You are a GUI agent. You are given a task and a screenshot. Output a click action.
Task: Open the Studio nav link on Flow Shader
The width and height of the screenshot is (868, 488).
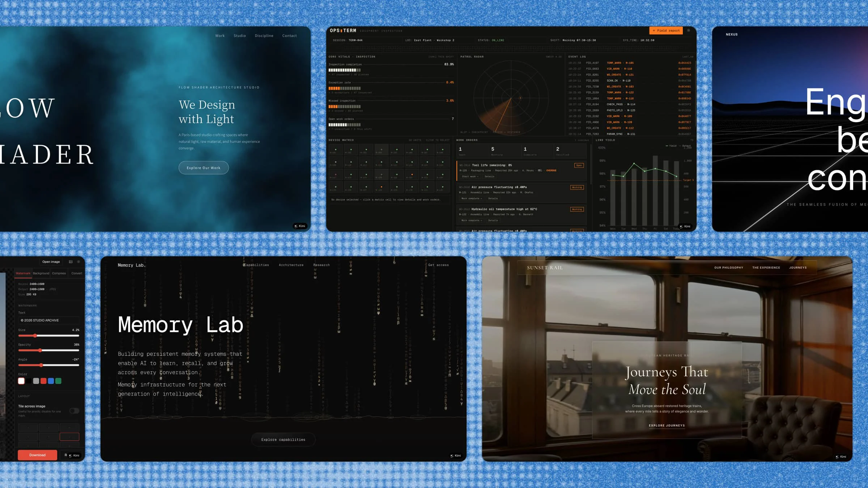click(240, 36)
